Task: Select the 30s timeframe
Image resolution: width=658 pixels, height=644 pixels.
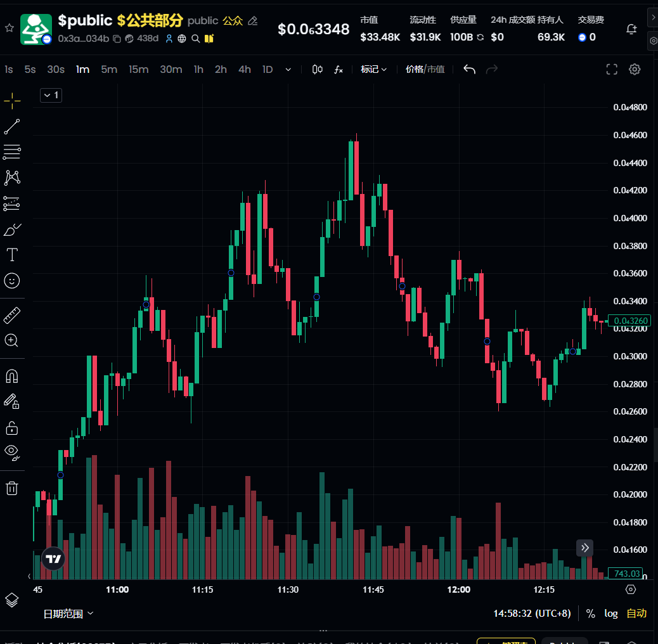Action: click(x=56, y=69)
